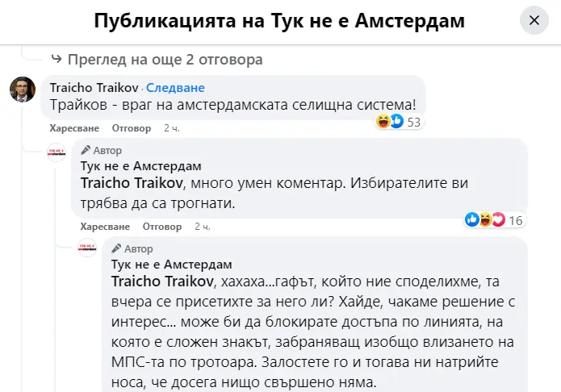Open the 53 reactions count
The width and height of the screenshot is (561, 392).
pyautogui.click(x=414, y=122)
